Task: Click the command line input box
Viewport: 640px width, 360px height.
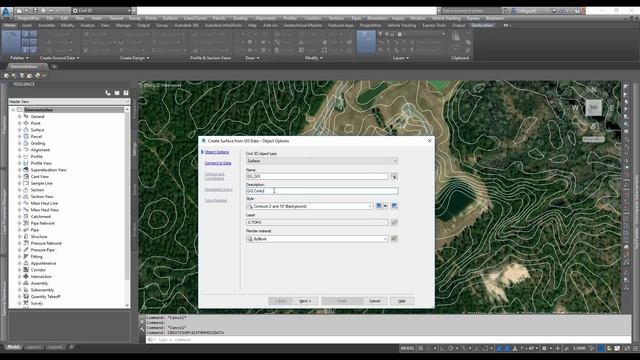Action: pyautogui.click(x=388, y=340)
